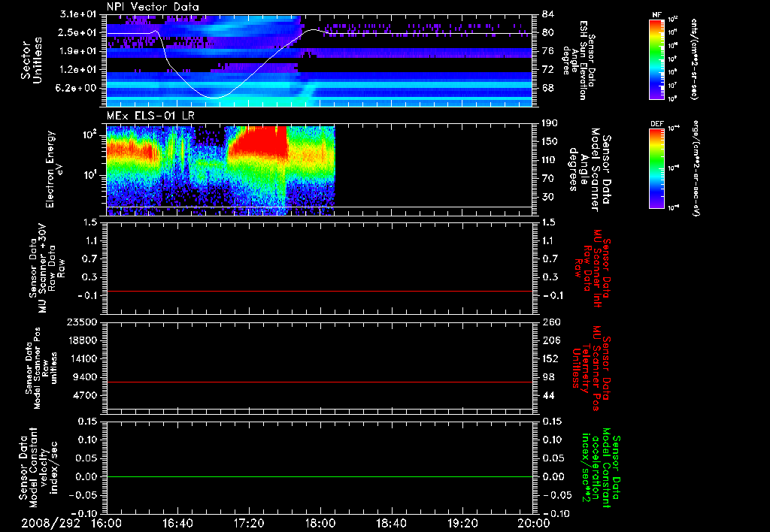Click the '3.1e+01' sector tick label
This screenshot has width=770, height=532.
click(x=77, y=14)
